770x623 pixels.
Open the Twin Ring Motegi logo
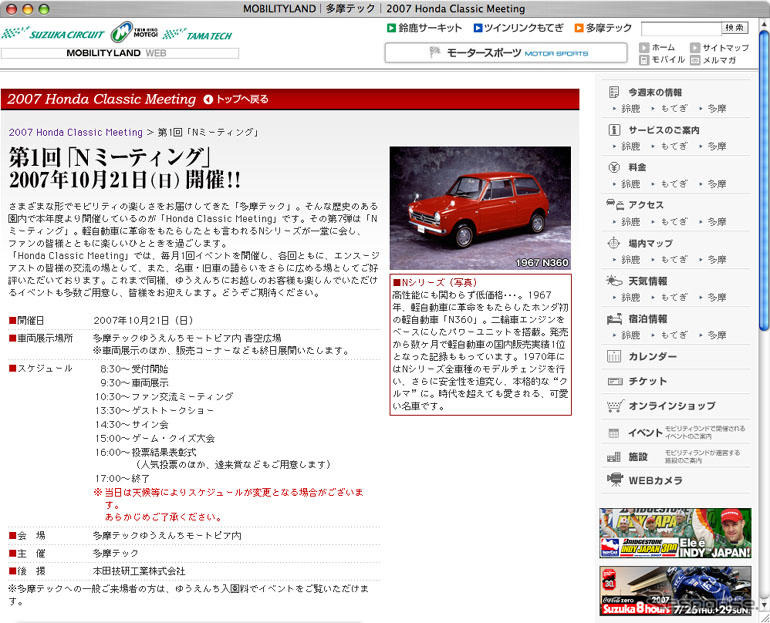point(134,32)
